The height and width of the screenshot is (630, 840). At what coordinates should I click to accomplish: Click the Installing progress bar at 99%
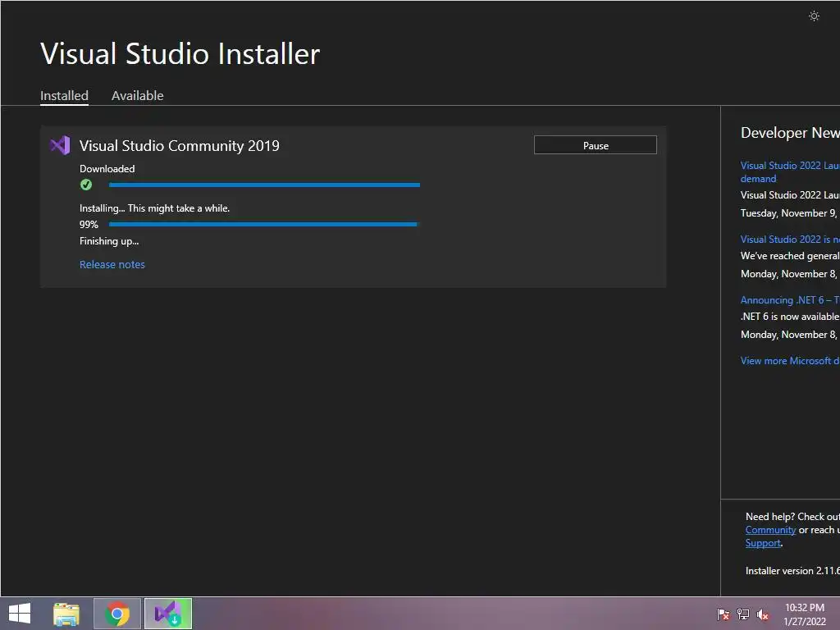[x=263, y=225]
